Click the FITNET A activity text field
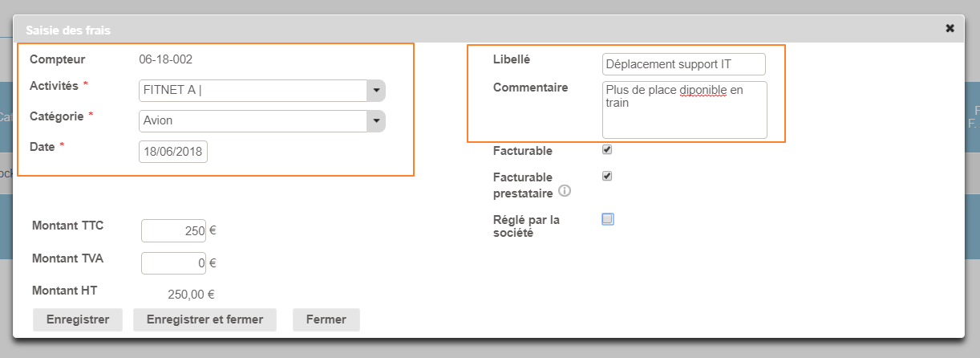Image resolution: width=980 pixels, height=358 pixels. (252, 91)
